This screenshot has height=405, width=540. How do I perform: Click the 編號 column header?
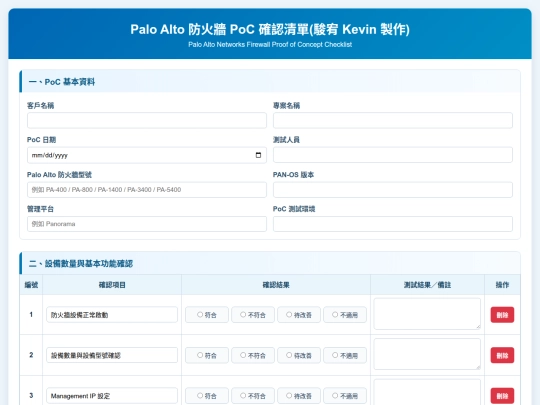[x=31, y=285]
